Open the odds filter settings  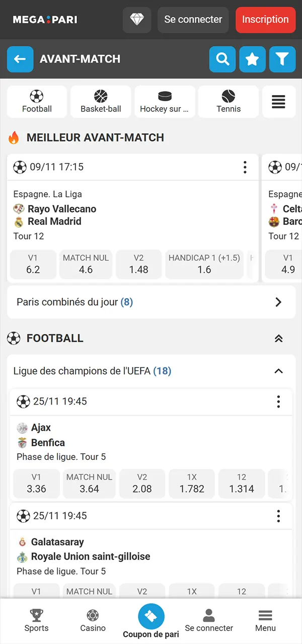pos(282,59)
